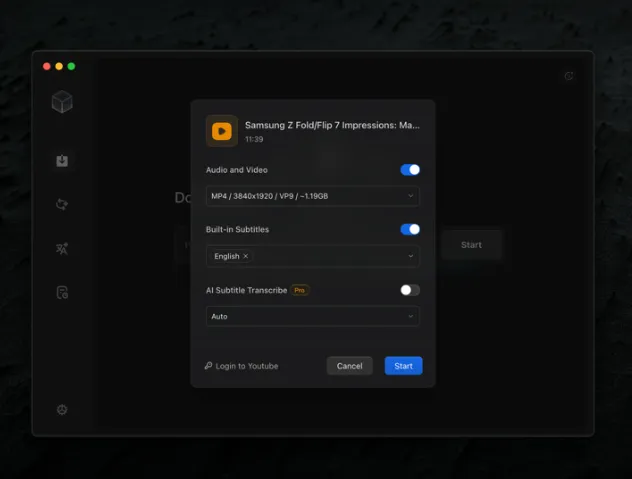
Task: Open the file settings icon in sidebar
Action: pos(62,293)
